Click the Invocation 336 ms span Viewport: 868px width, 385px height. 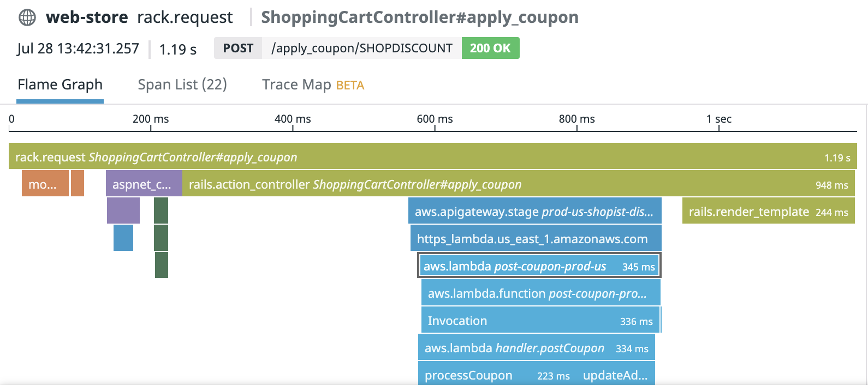tap(540, 320)
